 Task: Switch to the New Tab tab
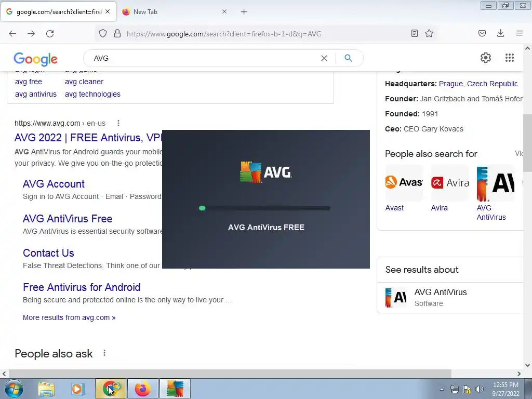175,12
